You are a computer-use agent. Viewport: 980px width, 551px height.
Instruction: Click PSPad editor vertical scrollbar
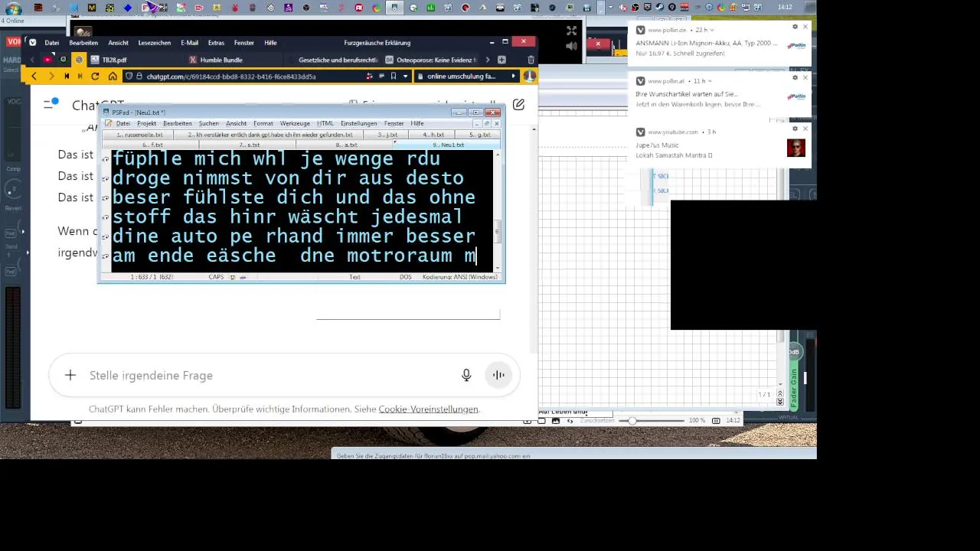pyautogui.click(x=498, y=210)
